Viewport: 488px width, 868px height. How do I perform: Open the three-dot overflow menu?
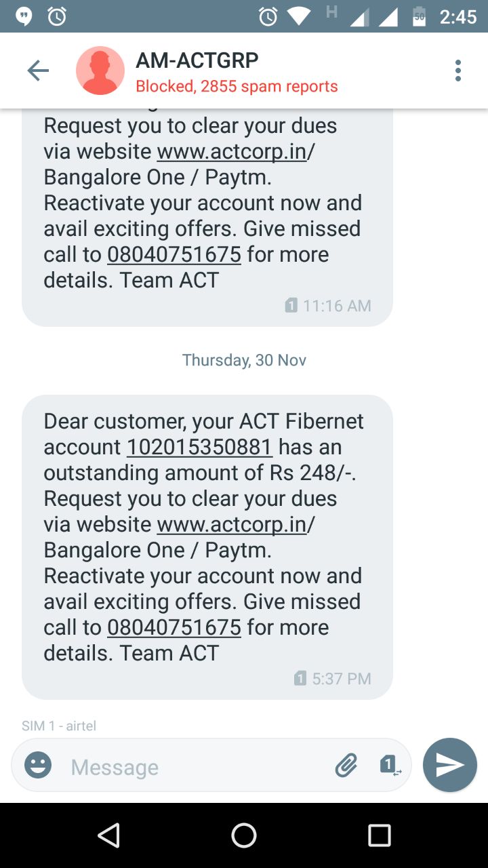click(458, 71)
